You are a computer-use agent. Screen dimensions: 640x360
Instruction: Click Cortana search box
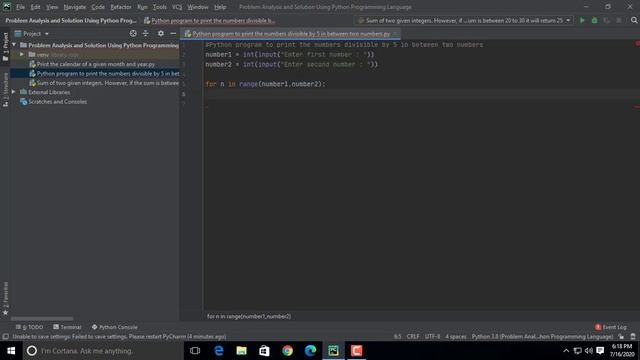(x=102, y=351)
